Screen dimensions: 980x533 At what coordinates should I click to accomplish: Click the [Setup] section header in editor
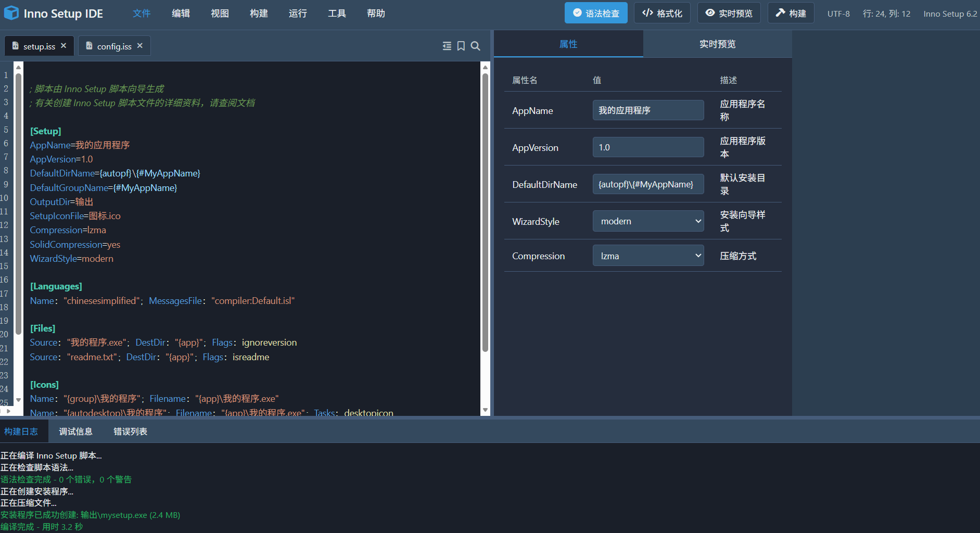point(46,131)
